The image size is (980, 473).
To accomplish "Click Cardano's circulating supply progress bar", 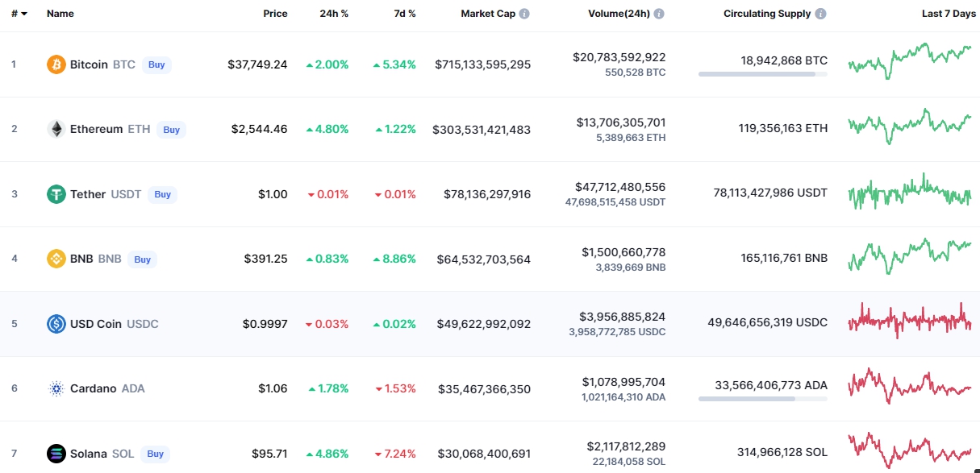I will click(x=762, y=399).
